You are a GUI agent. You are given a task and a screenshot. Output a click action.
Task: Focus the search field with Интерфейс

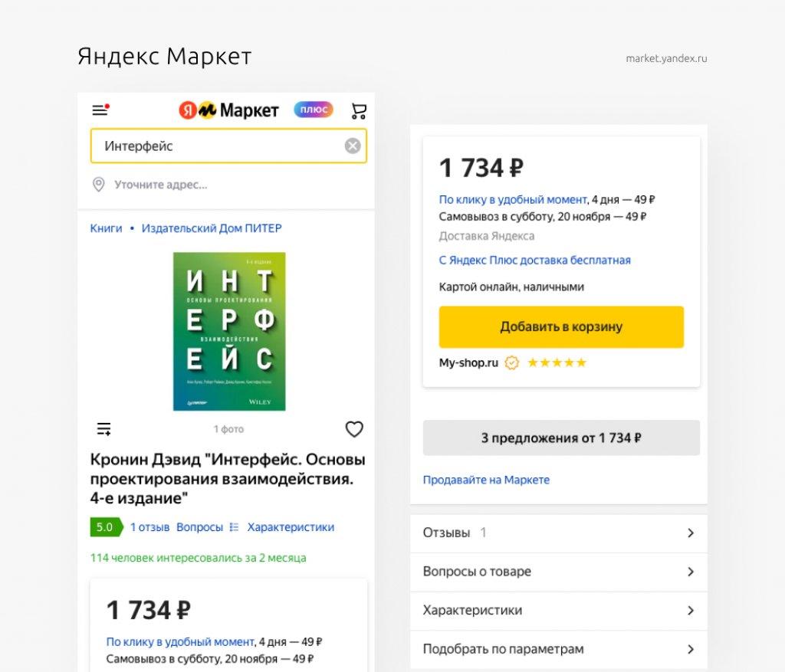pyautogui.click(x=228, y=146)
